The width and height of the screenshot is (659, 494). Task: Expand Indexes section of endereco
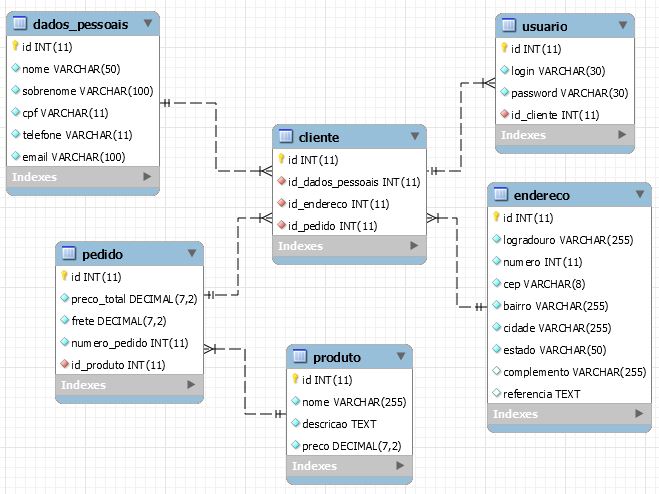[x=639, y=414]
